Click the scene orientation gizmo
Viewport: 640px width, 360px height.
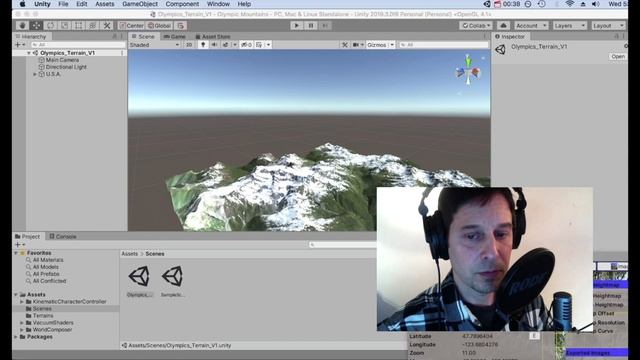click(x=469, y=71)
